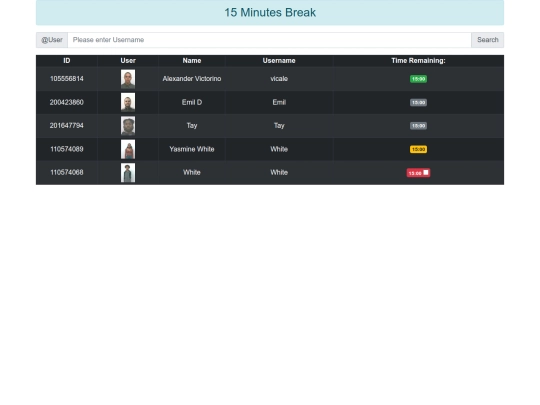Image resolution: width=540 pixels, height=405 pixels.
Task: Select the 'Time Remaining:' column header
Action: pos(418,61)
